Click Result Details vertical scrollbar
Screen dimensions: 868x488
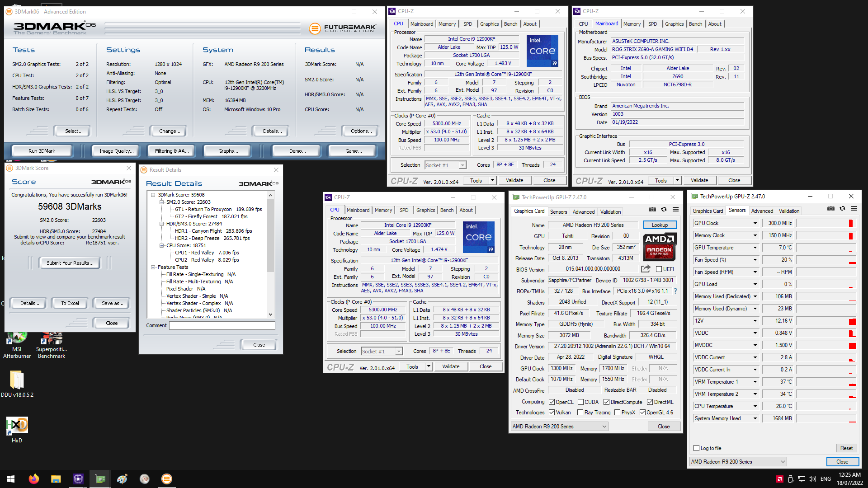(x=271, y=255)
